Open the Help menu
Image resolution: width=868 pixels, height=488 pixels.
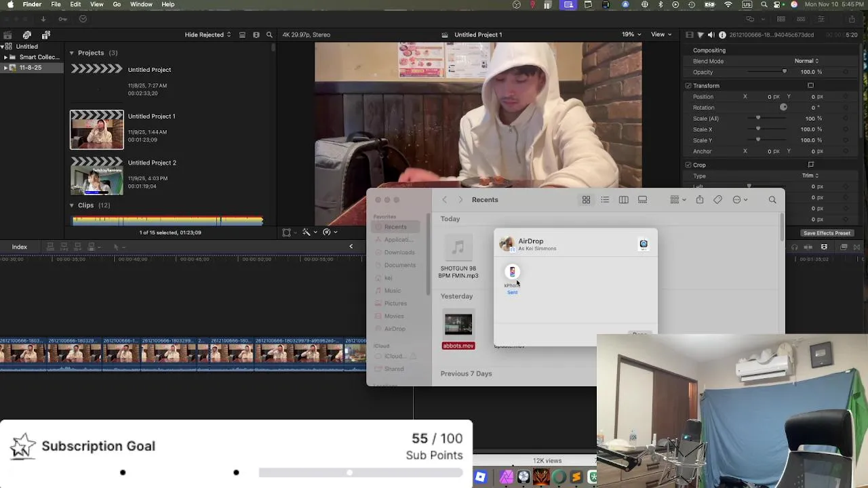[x=167, y=5]
